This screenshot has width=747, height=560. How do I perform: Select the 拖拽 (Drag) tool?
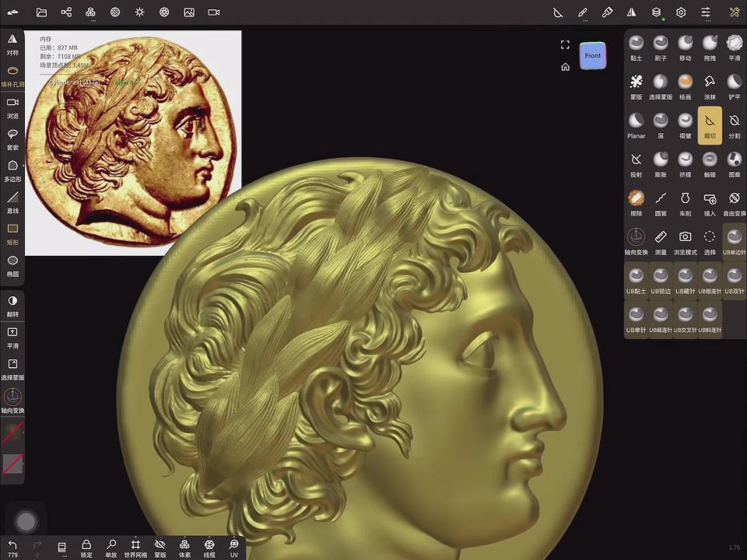[x=710, y=47]
